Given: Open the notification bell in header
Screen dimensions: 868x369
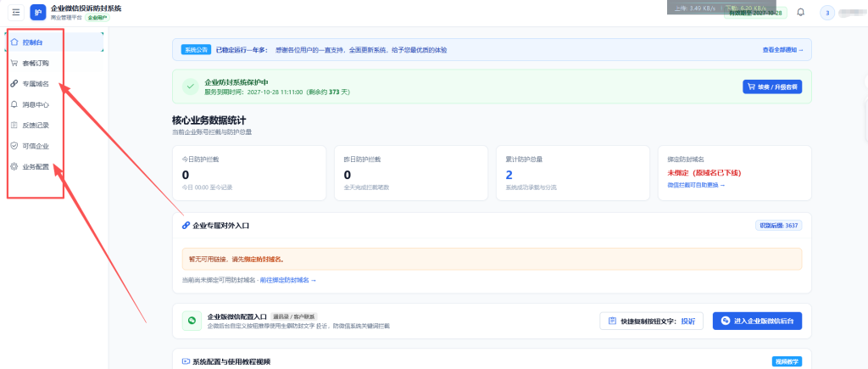Looking at the screenshot, I should pos(800,12).
